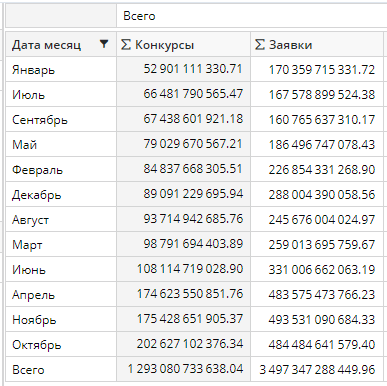Select the Январь row label
This screenshot has width=387, height=386.
point(33,70)
